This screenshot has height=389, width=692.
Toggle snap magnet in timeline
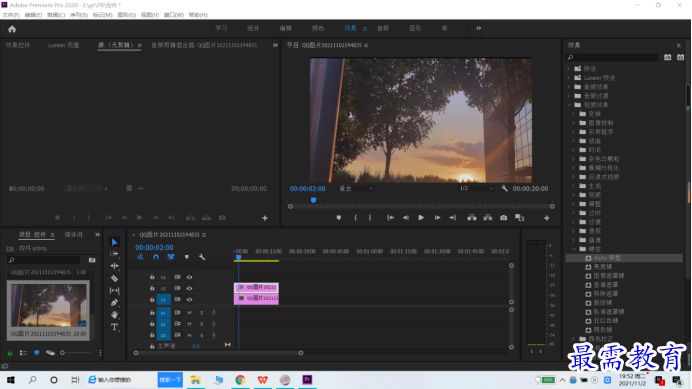tap(156, 257)
